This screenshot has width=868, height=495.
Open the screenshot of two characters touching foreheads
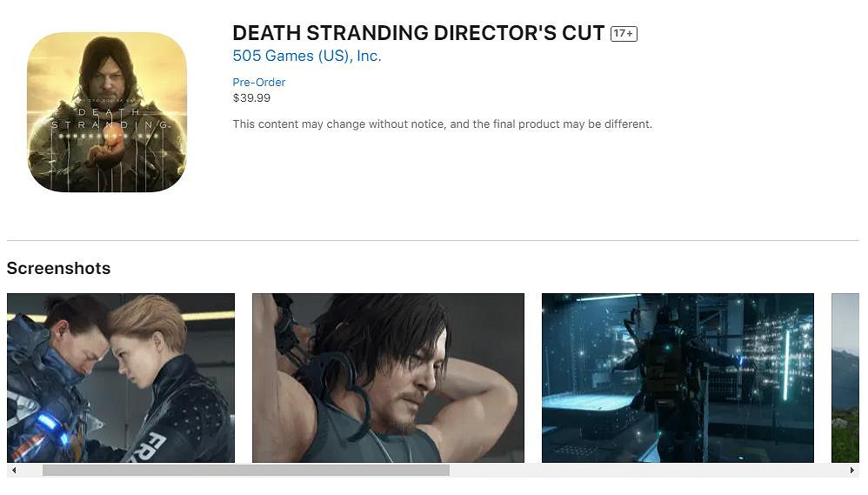pyautogui.click(x=121, y=378)
